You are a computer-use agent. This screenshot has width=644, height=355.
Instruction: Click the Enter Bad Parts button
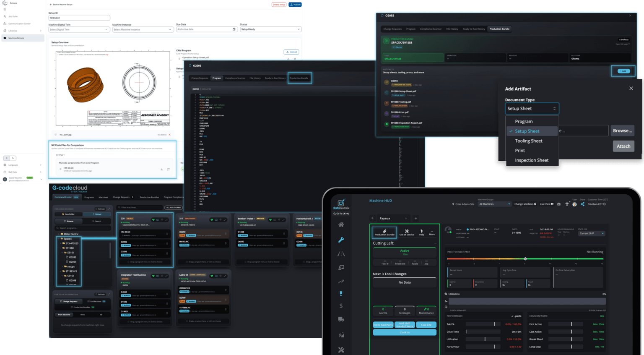(383, 325)
